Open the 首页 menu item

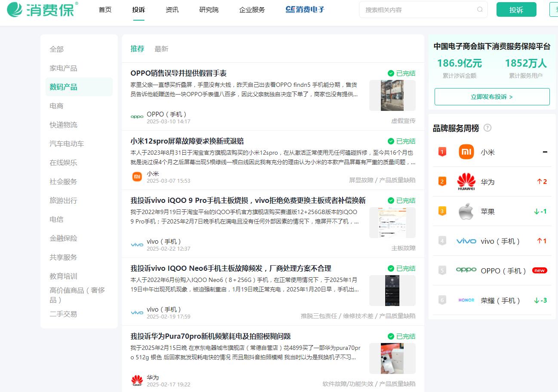point(105,9)
